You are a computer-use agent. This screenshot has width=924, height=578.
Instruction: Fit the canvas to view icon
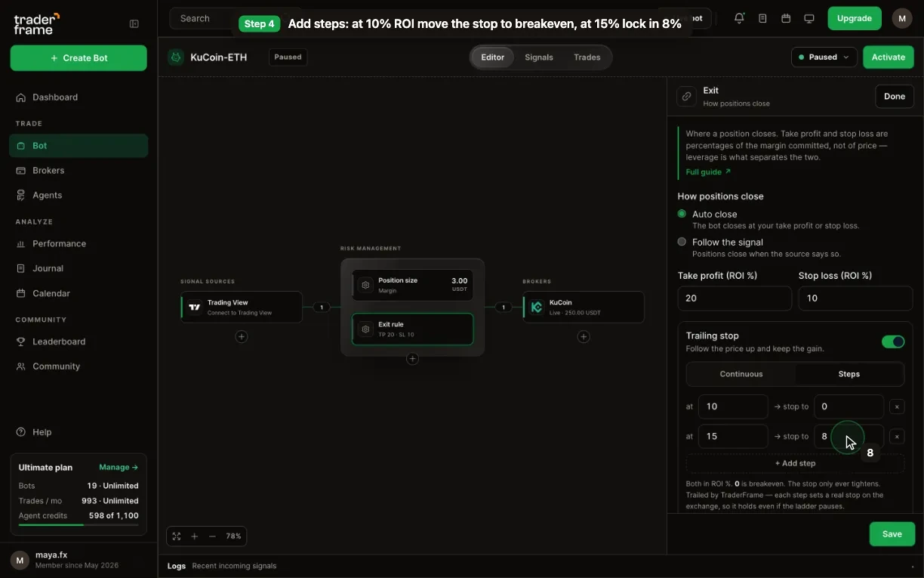pos(177,536)
